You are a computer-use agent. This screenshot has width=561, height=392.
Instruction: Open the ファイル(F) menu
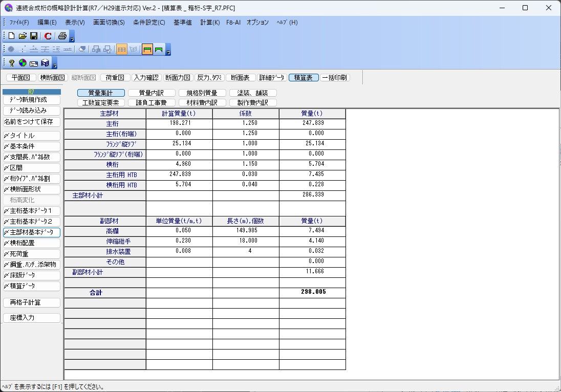click(x=19, y=23)
